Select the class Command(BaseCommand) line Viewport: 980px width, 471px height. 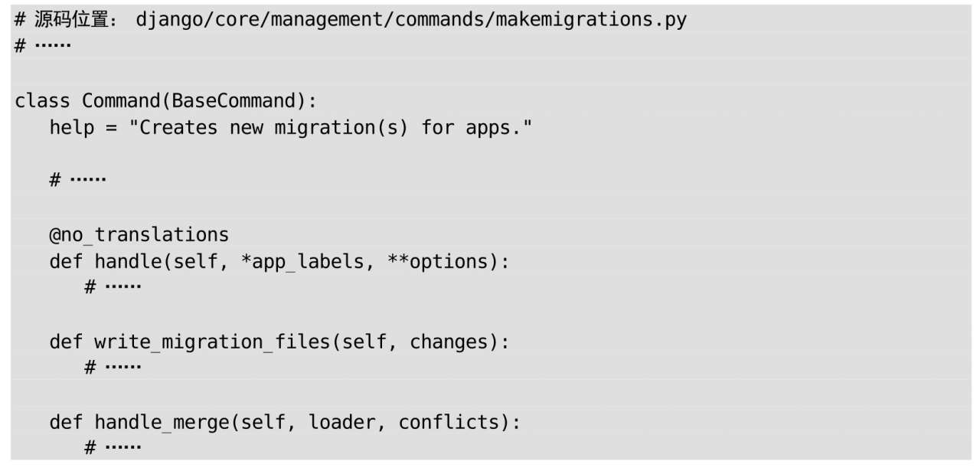tap(165, 101)
